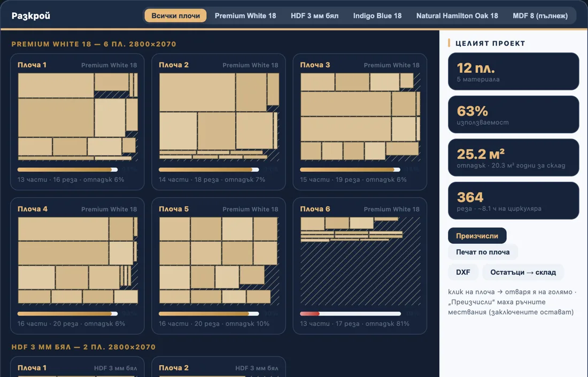Click HDF 3 мм бял 'Плоча 1' card header
Viewport: 588px width, 377px height.
coord(78,368)
